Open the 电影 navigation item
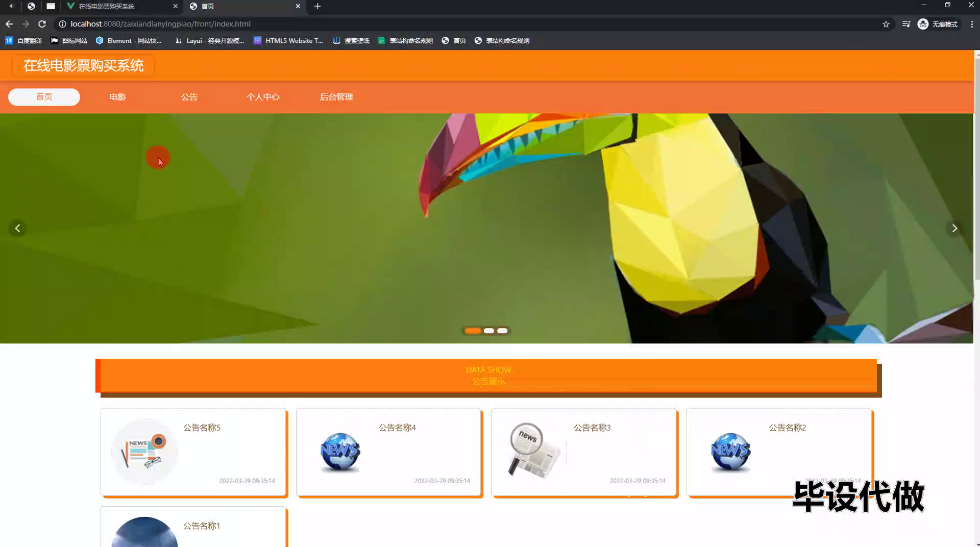 point(117,97)
